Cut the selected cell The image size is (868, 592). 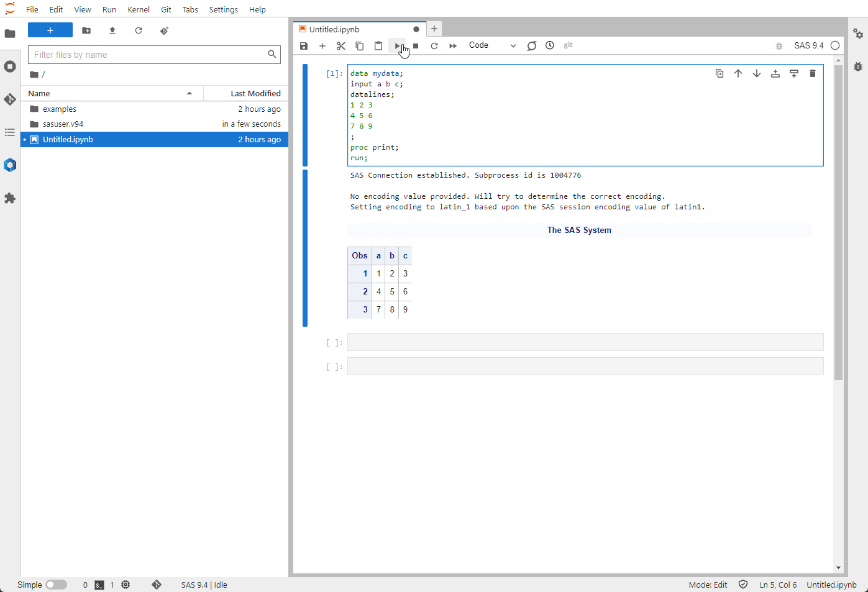point(341,46)
